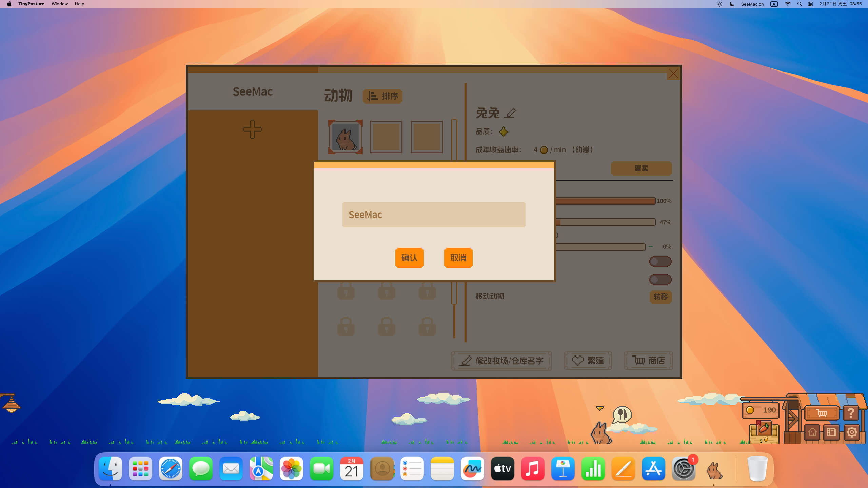Open the Apple menu
This screenshot has width=868, height=488.
click(9, 4)
